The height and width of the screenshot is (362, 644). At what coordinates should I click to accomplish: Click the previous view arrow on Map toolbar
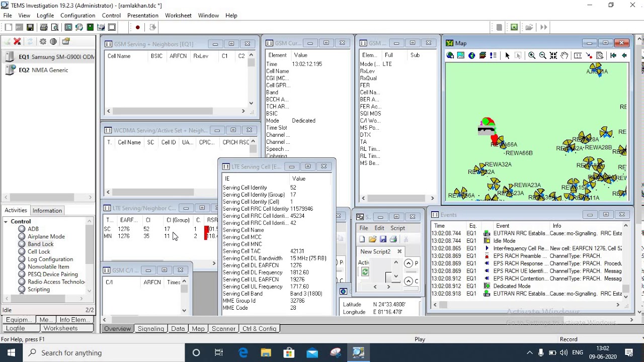624,56
